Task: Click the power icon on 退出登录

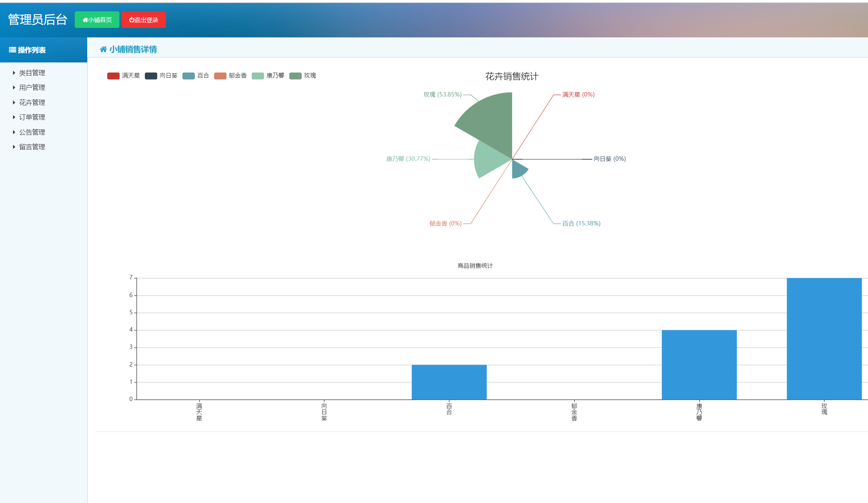Action: pyautogui.click(x=132, y=20)
